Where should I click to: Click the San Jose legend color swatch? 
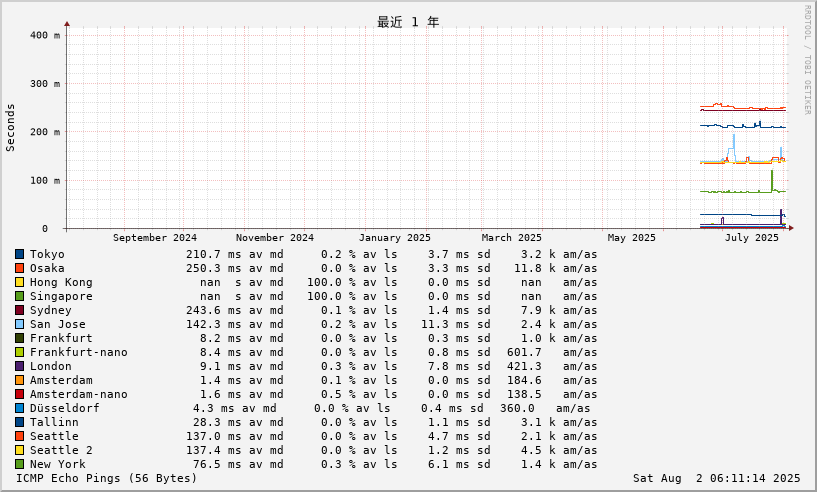coord(19,325)
